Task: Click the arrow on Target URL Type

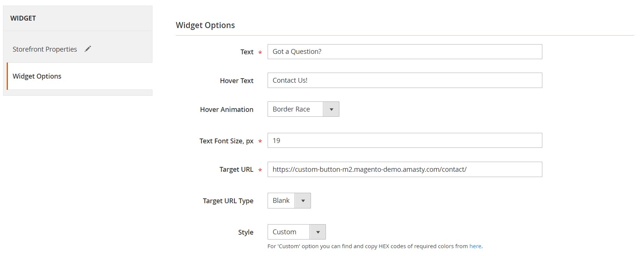Action: coord(303,201)
